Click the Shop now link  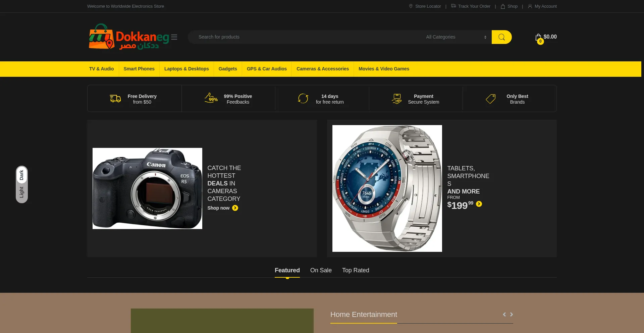218,208
